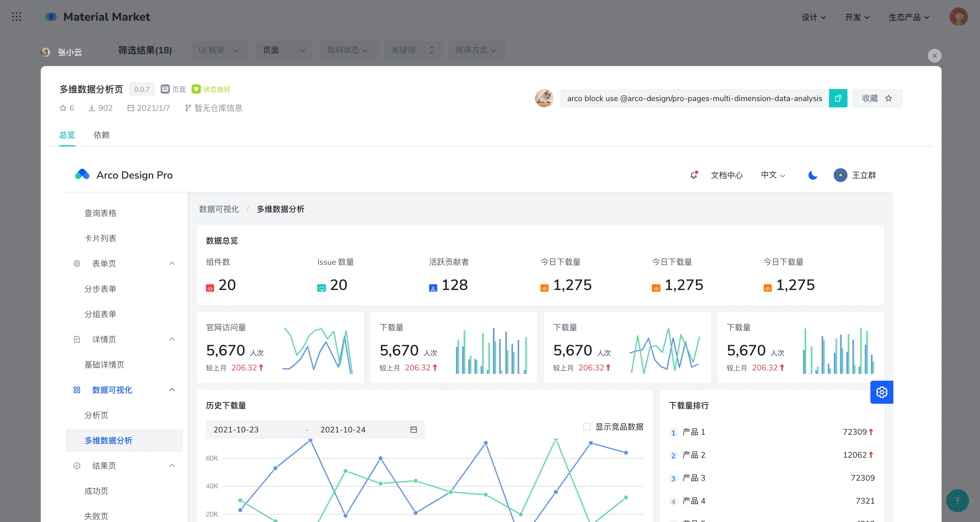
Task: Click the branch icon by 暂无仓库信息
Action: 188,108
